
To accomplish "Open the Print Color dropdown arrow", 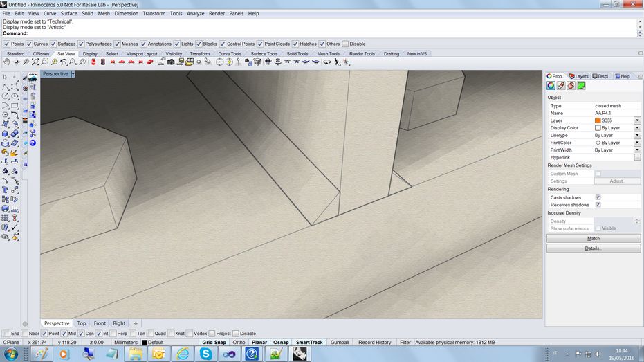I will click(637, 143).
